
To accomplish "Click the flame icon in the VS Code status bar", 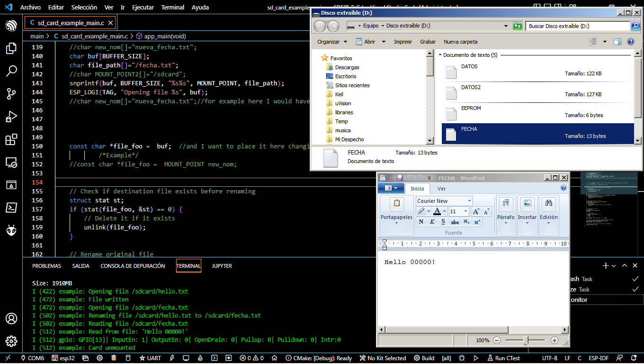I will click(200, 358).
